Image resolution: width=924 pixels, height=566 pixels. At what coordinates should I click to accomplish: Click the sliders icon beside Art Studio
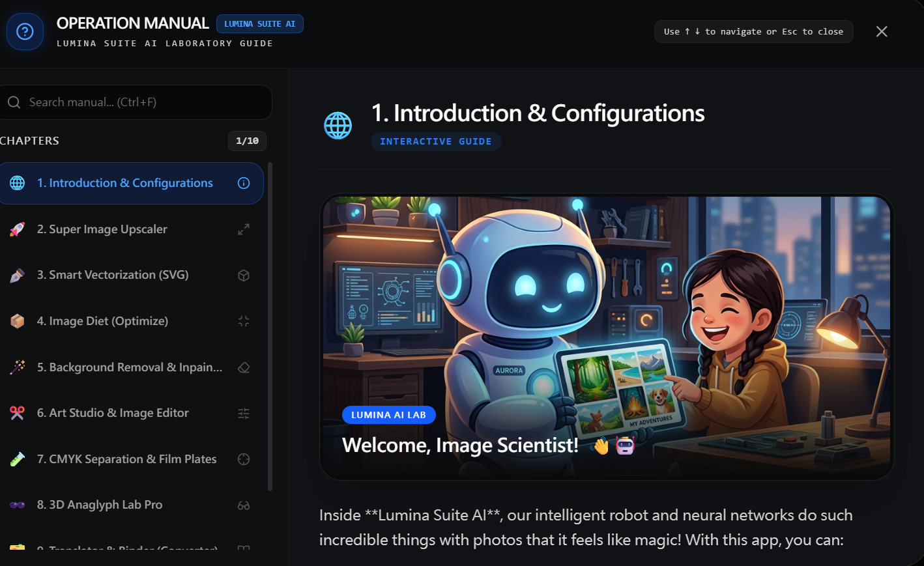(x=244, y=414)
